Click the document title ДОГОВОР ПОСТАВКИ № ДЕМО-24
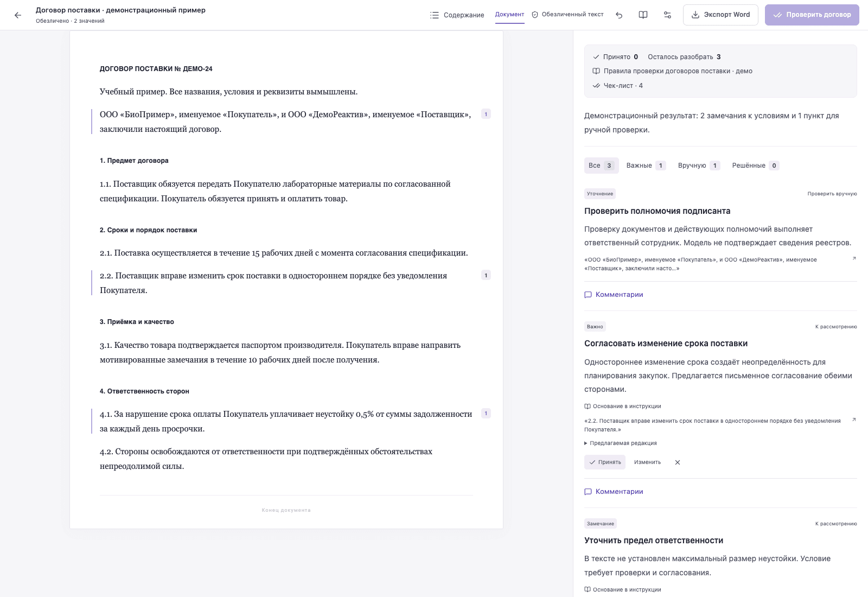Image resolution: width=868 pixels, height=597 pixels. [156, 69]
